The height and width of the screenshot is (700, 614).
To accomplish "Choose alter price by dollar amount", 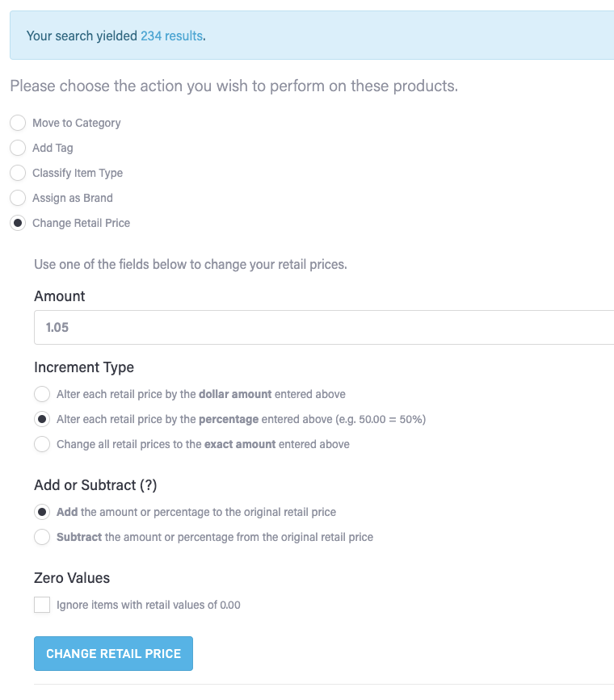I will pyautogui.click(x=42, y=394).
